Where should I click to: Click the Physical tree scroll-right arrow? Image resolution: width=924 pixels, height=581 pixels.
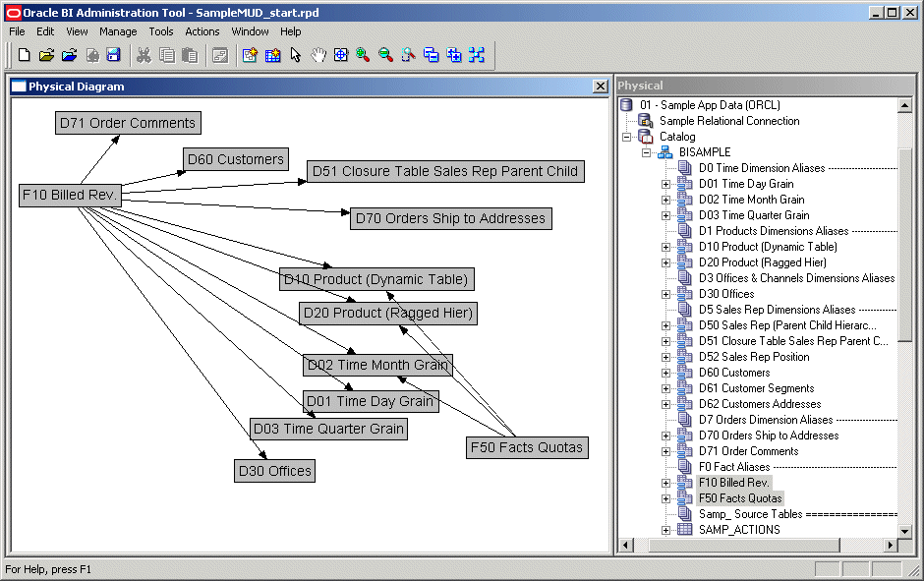(891, 545)
